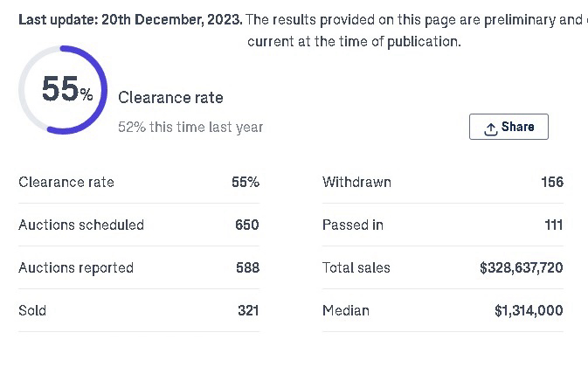
Task: Click the Clearance rate heading
Action: (170, 98)
